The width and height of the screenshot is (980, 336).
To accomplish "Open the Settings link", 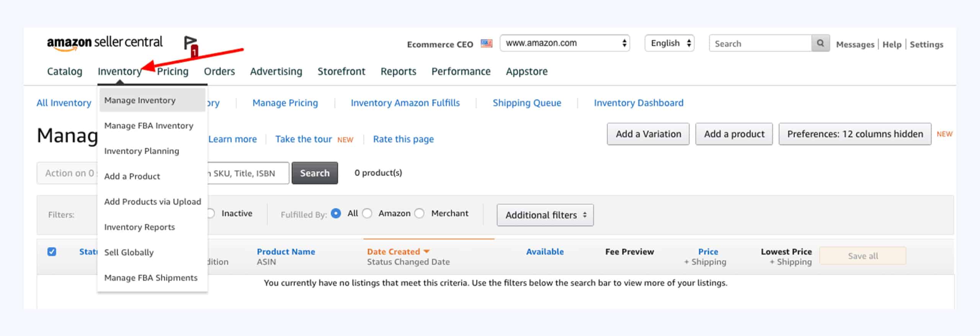I will coord(926,44).
